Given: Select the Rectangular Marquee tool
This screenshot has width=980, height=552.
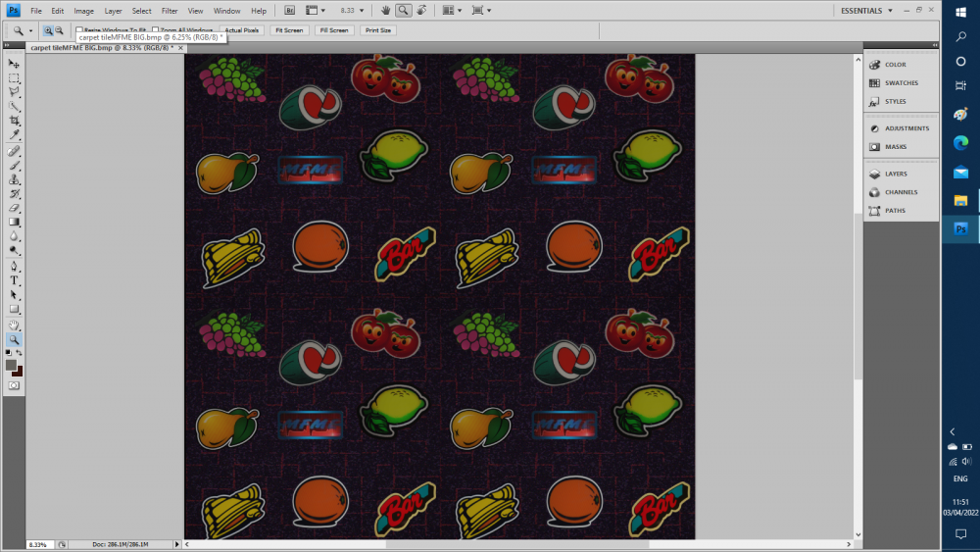Looking at the screenshot, I should (14, 78).
